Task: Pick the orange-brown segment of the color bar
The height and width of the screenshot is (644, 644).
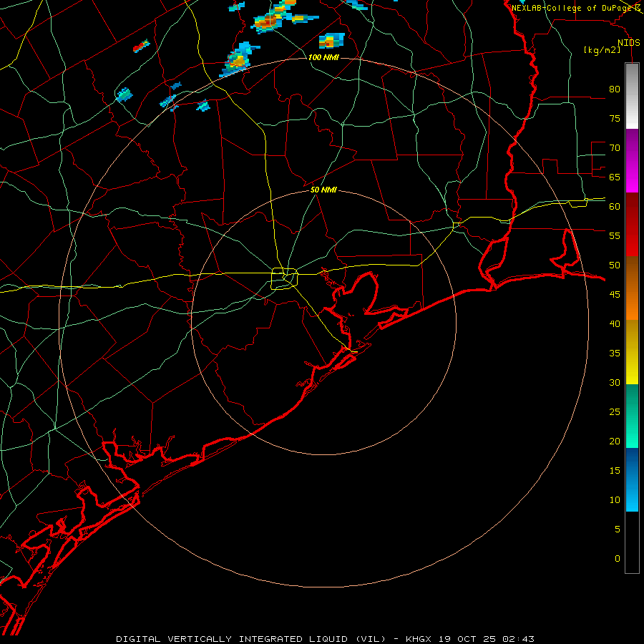Action: [632, 288]
